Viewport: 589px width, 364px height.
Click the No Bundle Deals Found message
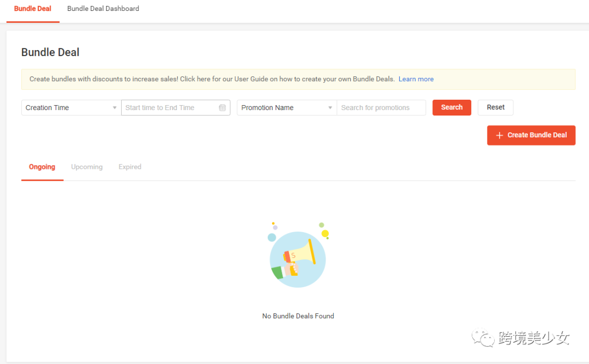(x=298, y=316)
